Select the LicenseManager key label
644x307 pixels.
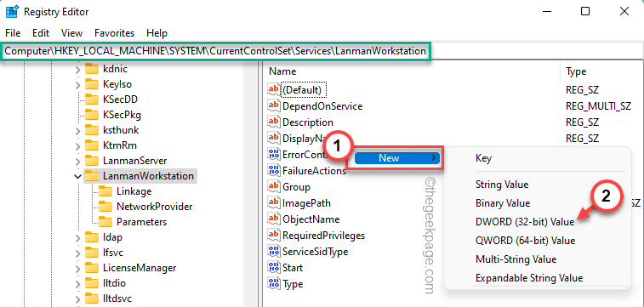[x=140, y=268]
